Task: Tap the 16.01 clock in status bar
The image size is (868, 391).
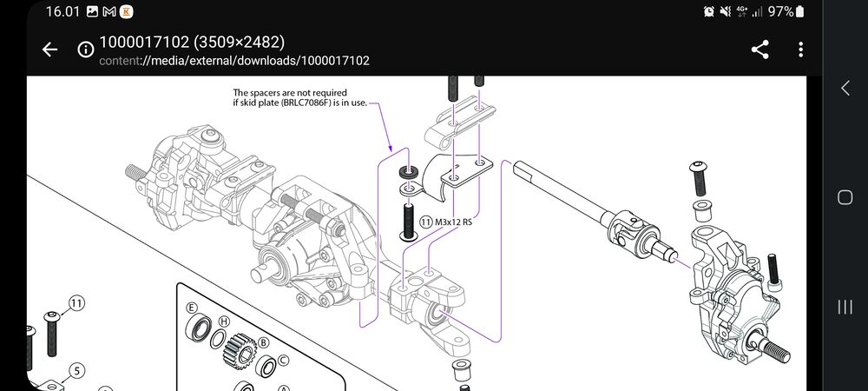Action: coord(62,11)
